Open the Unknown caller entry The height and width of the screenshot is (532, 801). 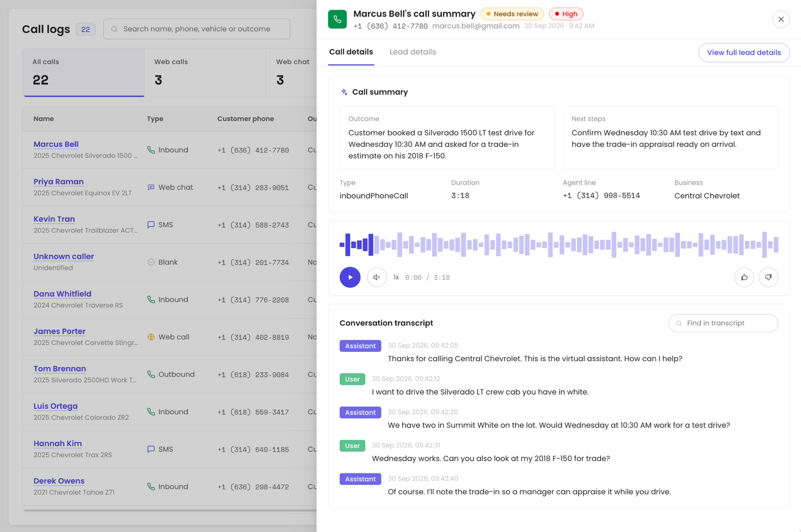click(64, 256)
